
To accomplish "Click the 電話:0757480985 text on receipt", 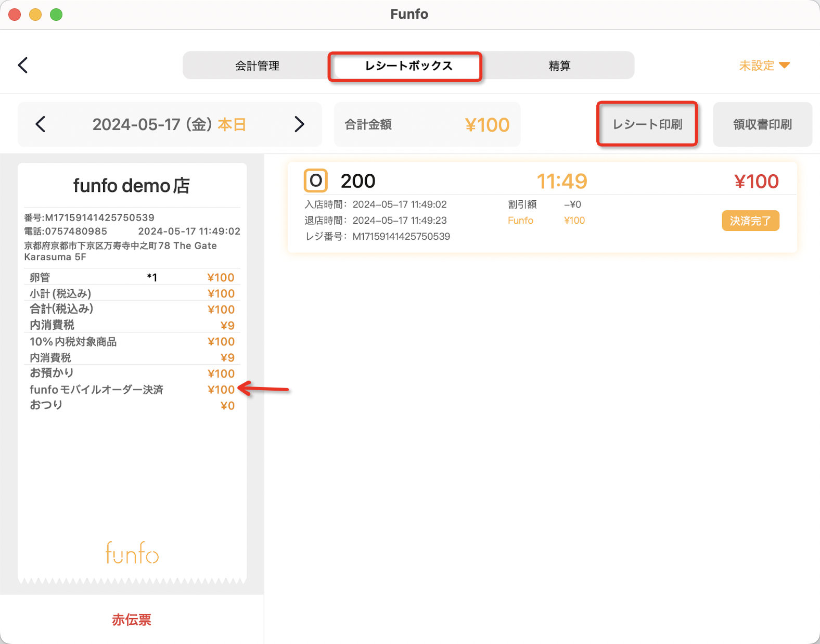I will (x=66, y=231).
